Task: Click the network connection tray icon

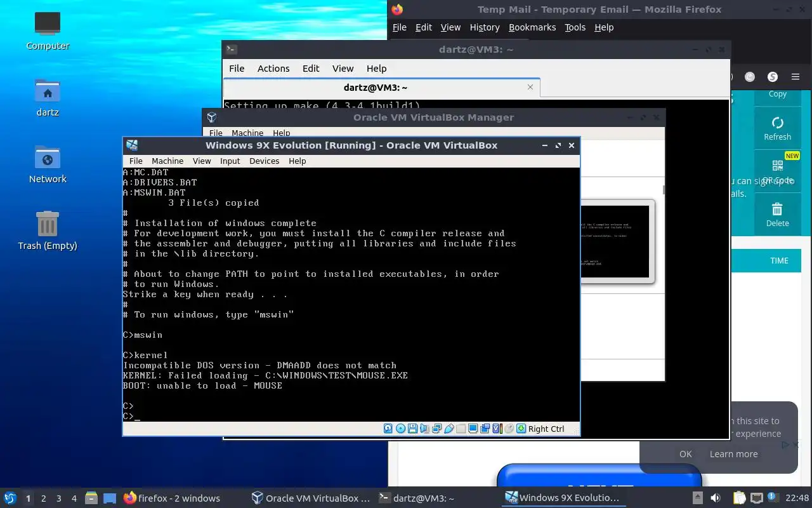Action: (x=756, y=498)
